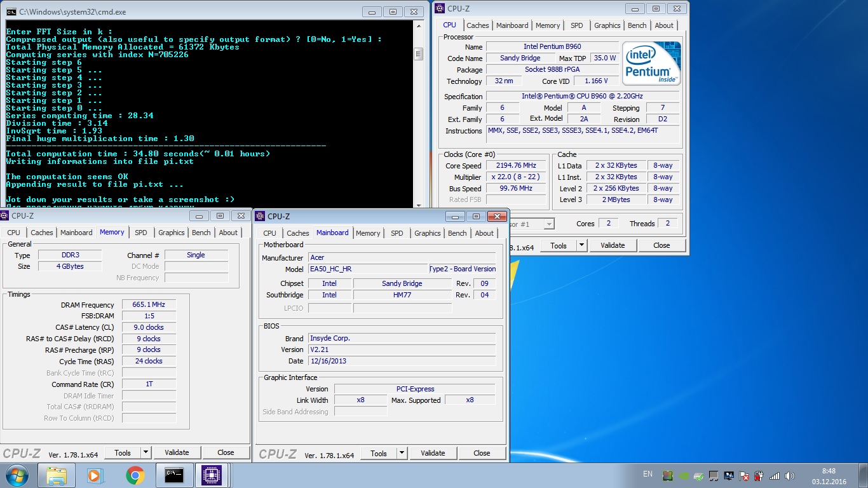This screenshot has height=488, width=868.
Task: Click the Tools button in the CPU window
Action: (x=559, y=245)
